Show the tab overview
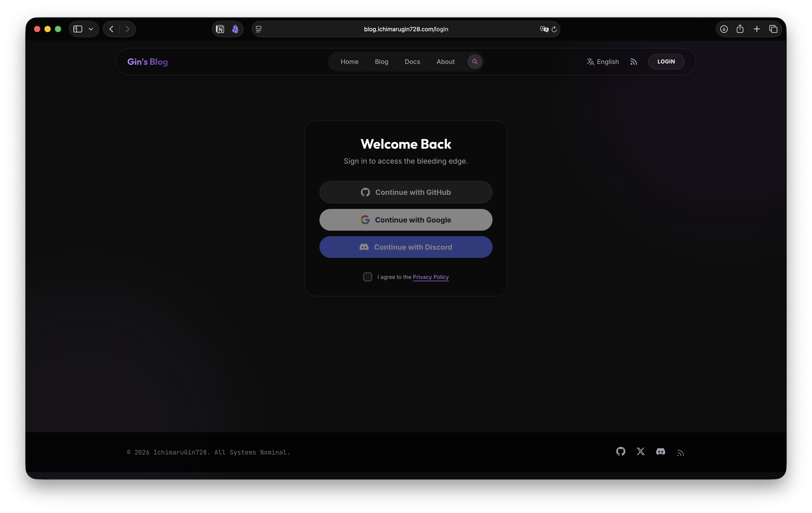Screen dimensions: 812x513 [x=773, y=29]
